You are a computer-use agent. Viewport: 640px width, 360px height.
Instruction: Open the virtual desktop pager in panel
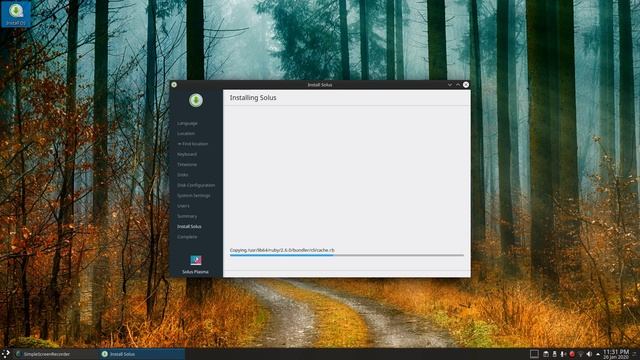534,354
